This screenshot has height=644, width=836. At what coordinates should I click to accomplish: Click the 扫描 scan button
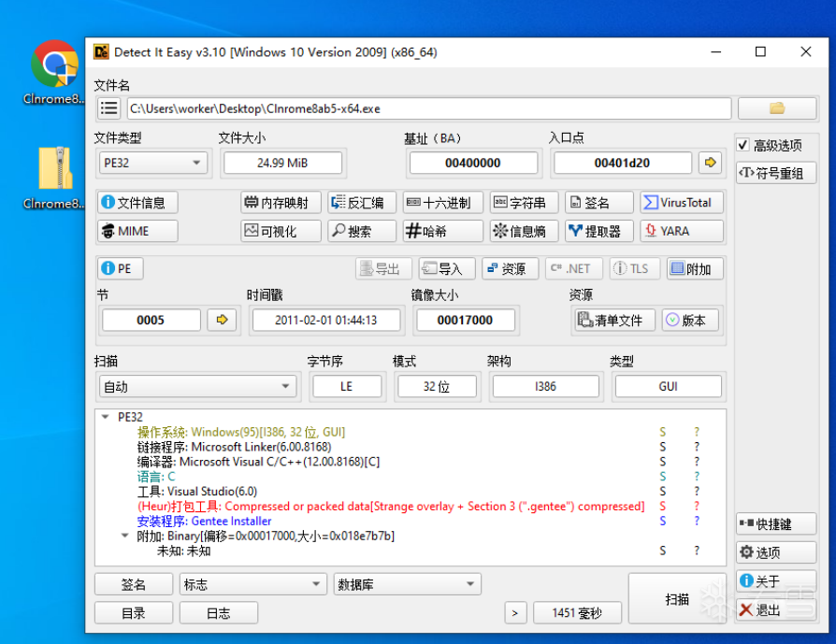coord(677,599)
